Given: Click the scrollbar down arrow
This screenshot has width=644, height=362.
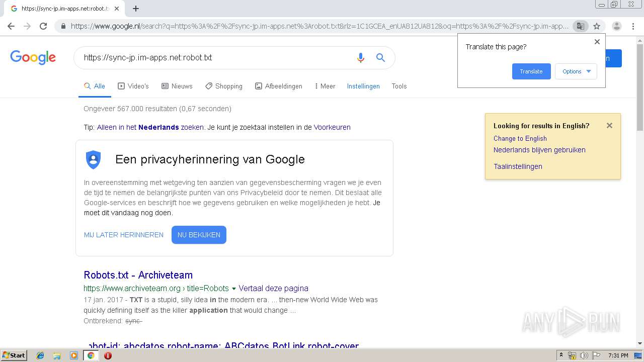Looking at the screenshot, I should (x=640, y=343).
